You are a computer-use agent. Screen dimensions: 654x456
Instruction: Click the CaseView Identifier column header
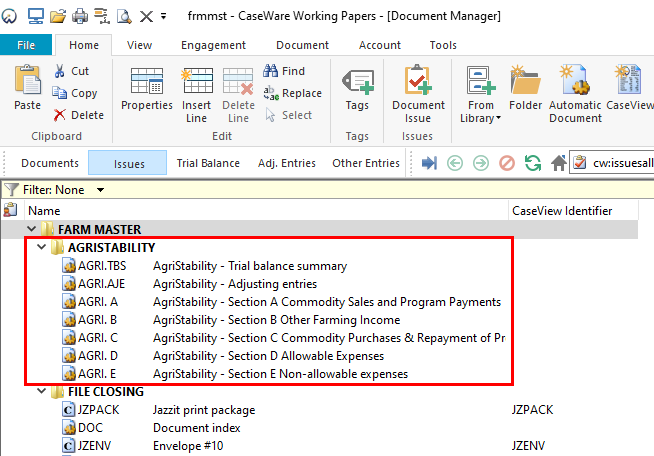point(573,211)
